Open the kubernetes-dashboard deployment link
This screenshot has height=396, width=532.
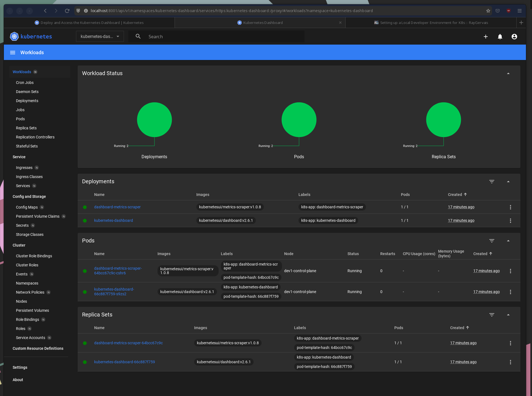coord(113,220)
